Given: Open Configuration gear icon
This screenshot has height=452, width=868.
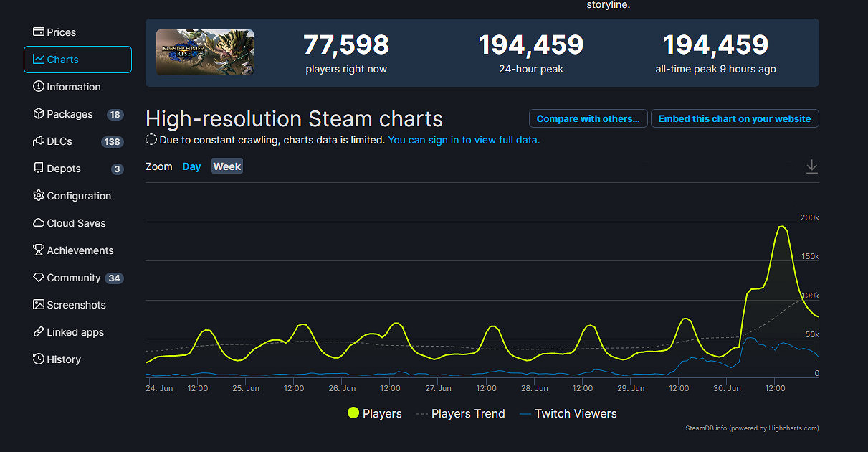Looking at the screenshot, I should tap(39, 196).
